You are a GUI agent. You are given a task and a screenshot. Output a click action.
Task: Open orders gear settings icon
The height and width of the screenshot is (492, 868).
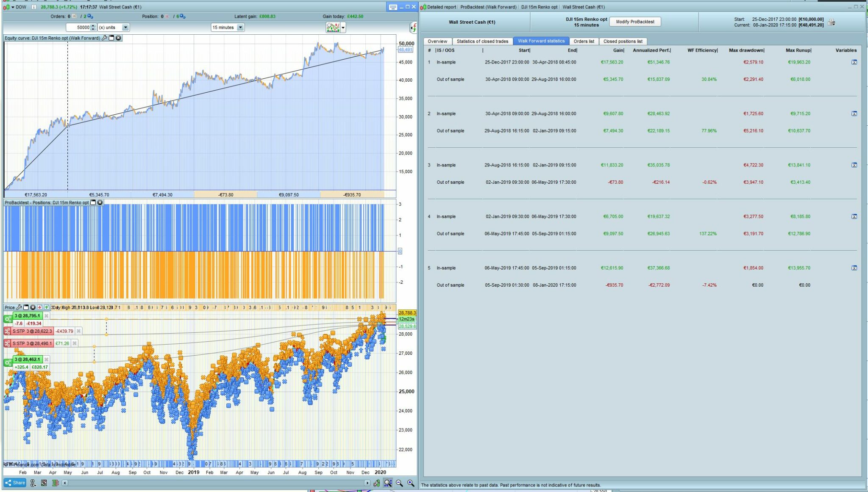tap(90, 17)
